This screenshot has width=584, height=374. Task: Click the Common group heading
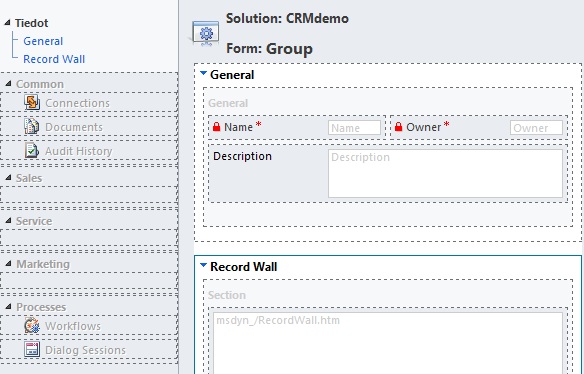pos(40,84)
